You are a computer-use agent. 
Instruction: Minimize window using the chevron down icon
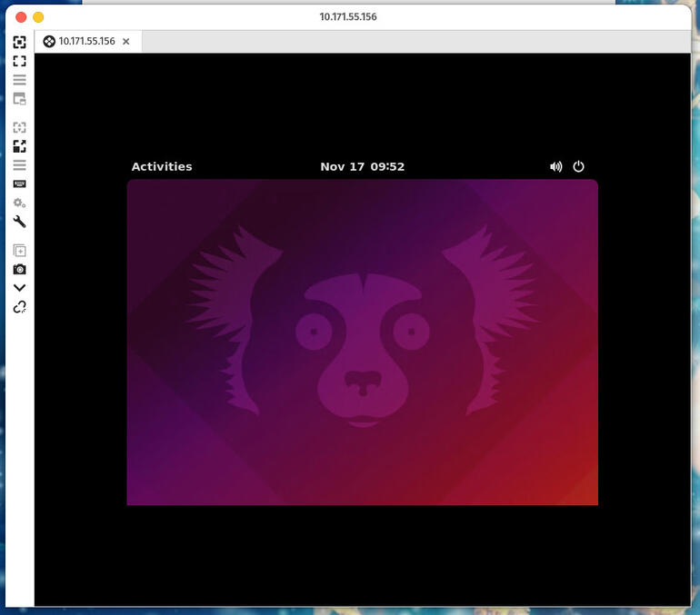19,288
